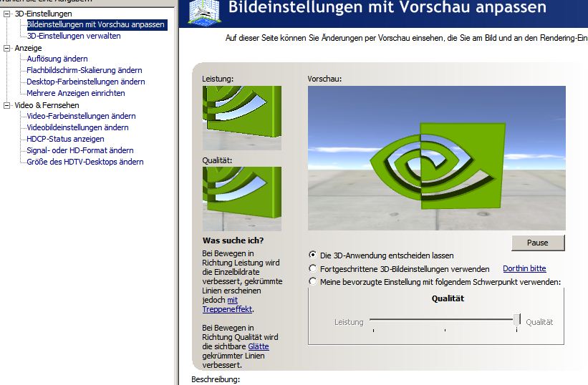Click the 3D-Einstellungen category label
The image size is (588, 385).
pos(43,14)
